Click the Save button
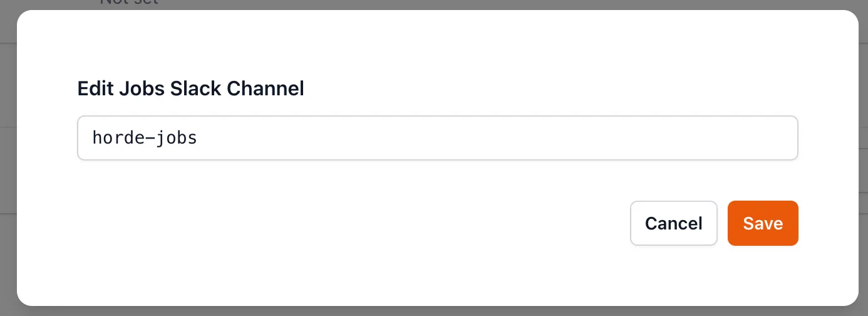868x316 pixels. coord(762,223)
